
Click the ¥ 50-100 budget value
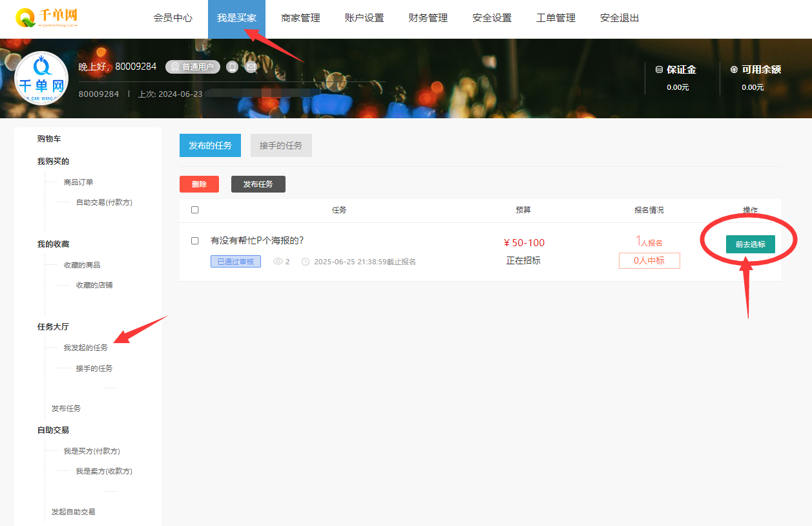[524, 243]
